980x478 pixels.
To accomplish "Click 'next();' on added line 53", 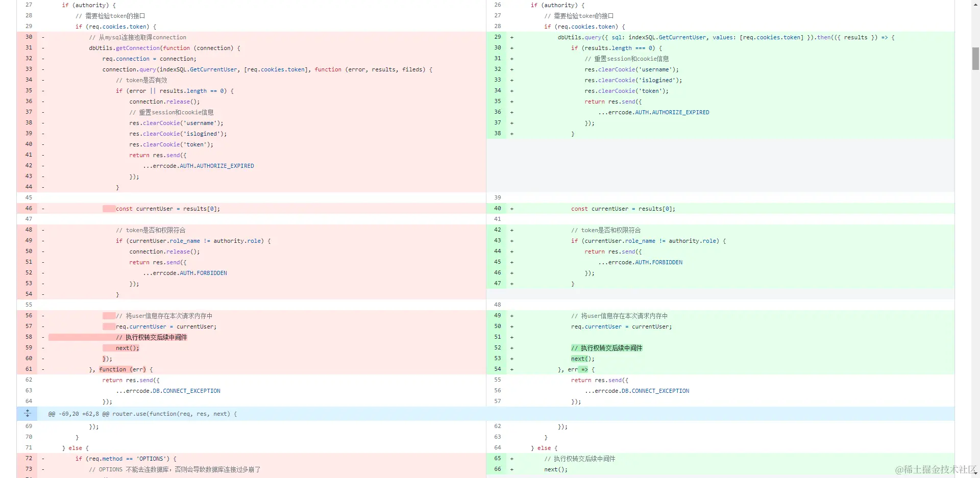I will (583, 359).
